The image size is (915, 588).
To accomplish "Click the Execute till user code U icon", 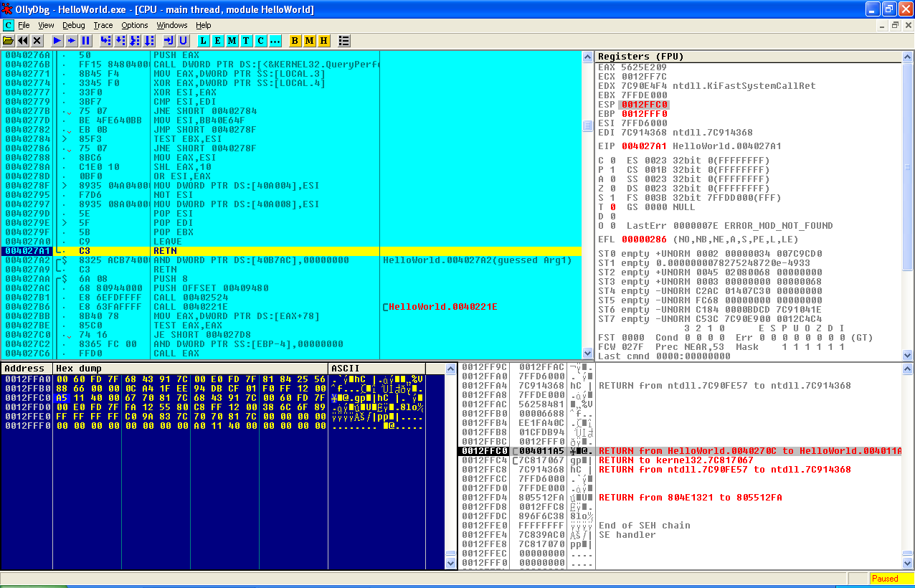I will (x=184, y=41).
